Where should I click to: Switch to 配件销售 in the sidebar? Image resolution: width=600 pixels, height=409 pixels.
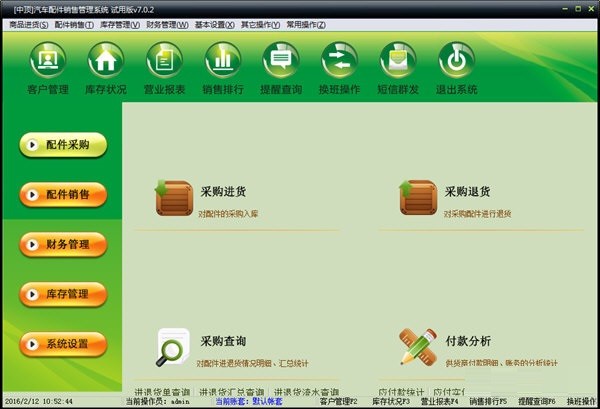[x=62, y=194]
